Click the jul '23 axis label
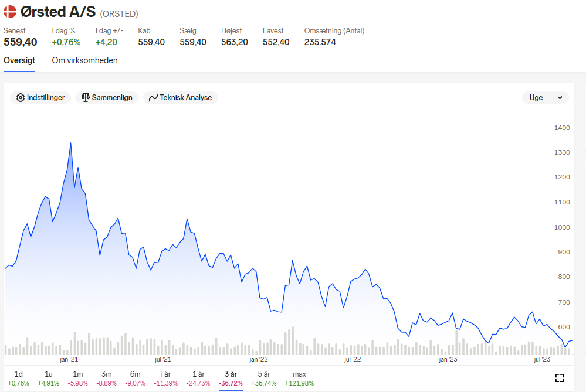The height and width of the screenshot is (392, 586). (x=542, y=359)
